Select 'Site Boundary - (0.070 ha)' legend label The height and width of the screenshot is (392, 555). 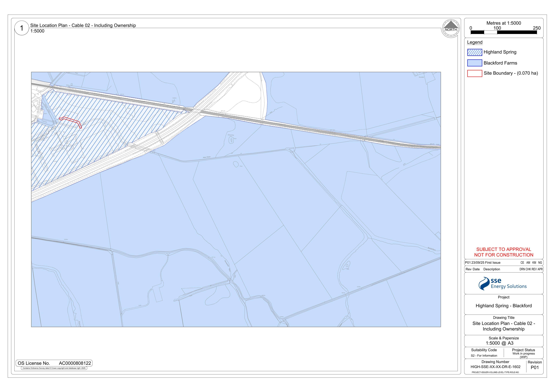[x=511, y=73]
